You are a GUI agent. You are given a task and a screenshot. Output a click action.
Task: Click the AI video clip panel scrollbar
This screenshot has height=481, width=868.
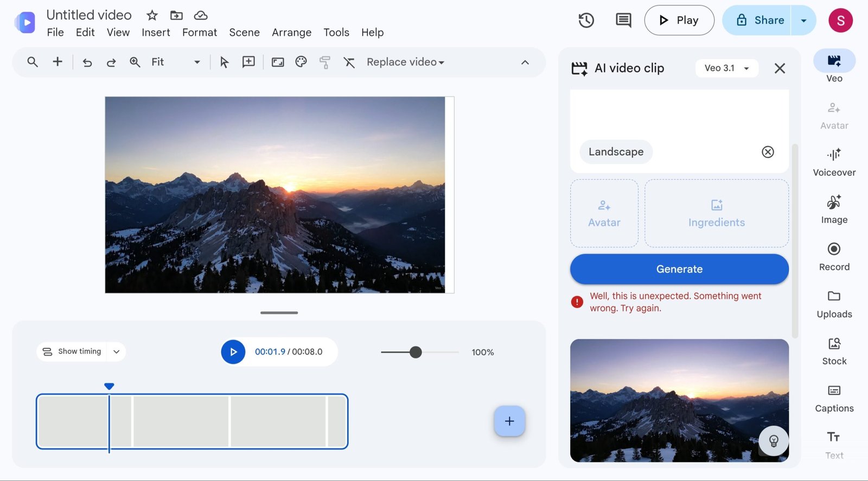[795, 241]
